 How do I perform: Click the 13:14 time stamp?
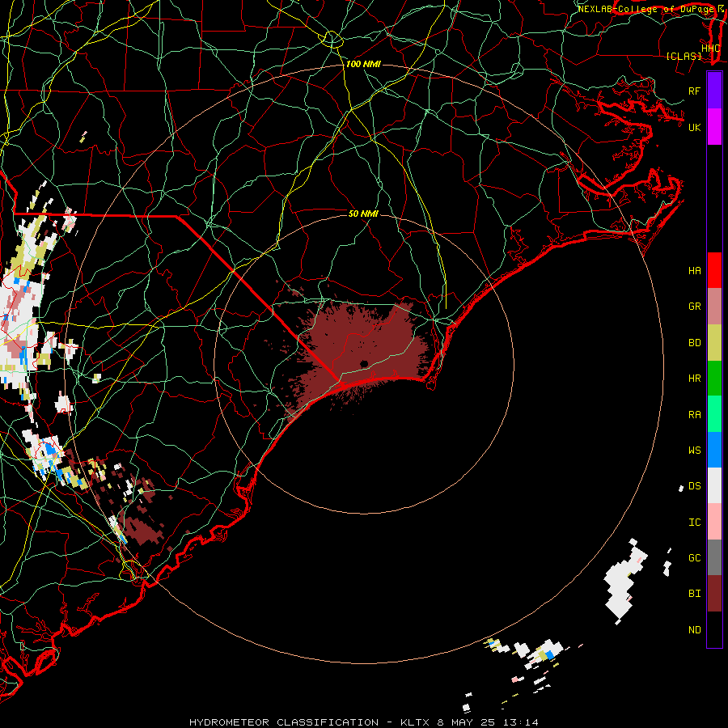pos(523,722)
